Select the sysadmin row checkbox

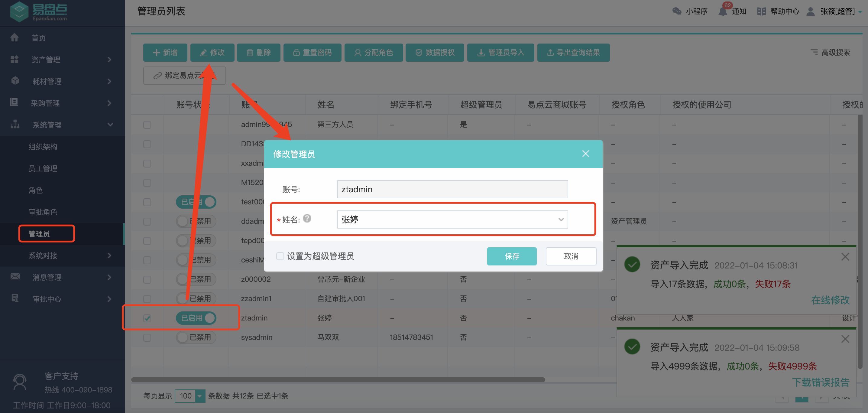coord(147,337)
